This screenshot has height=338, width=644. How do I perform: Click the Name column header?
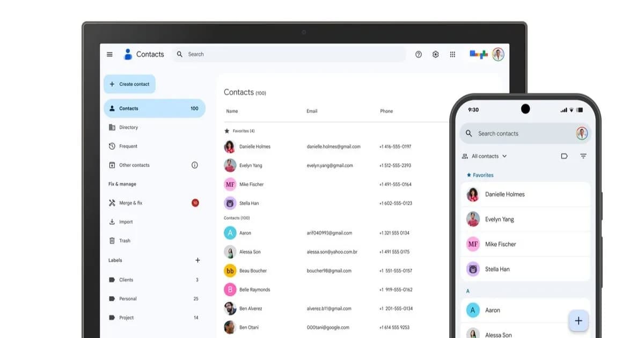(232, 111)
